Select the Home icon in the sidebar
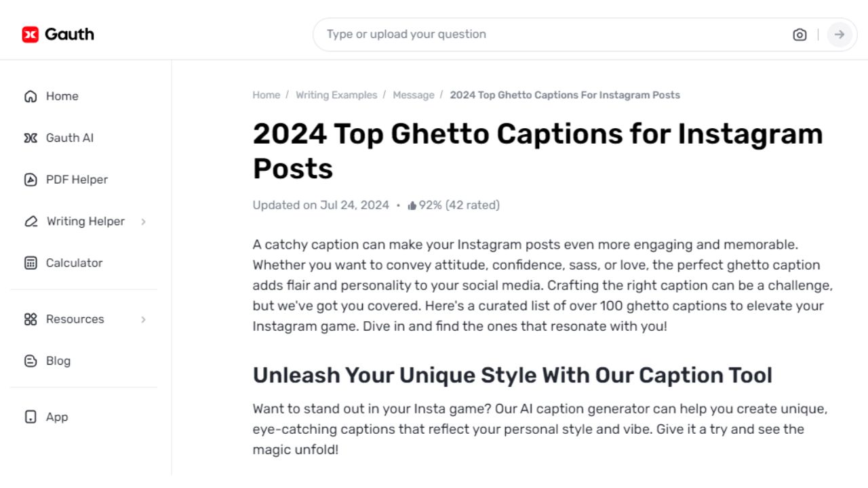The height and width of the screenshot is (488, 868). 30,96
